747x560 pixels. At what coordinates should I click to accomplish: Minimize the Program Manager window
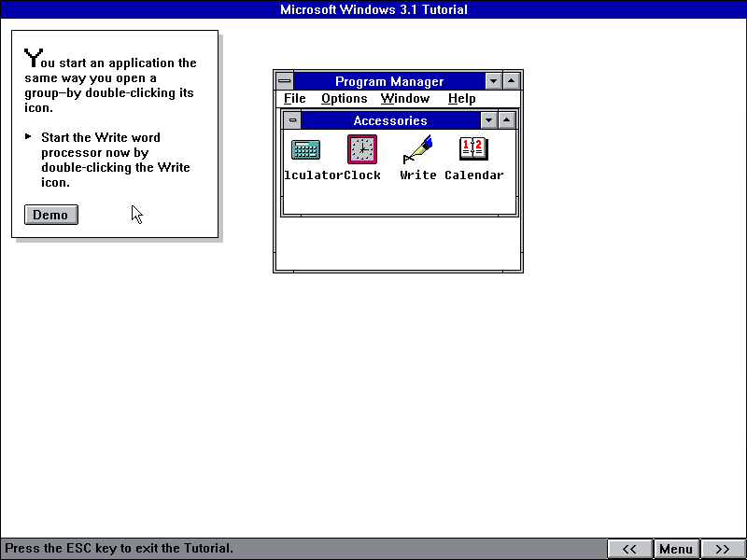tap(494, 81)
